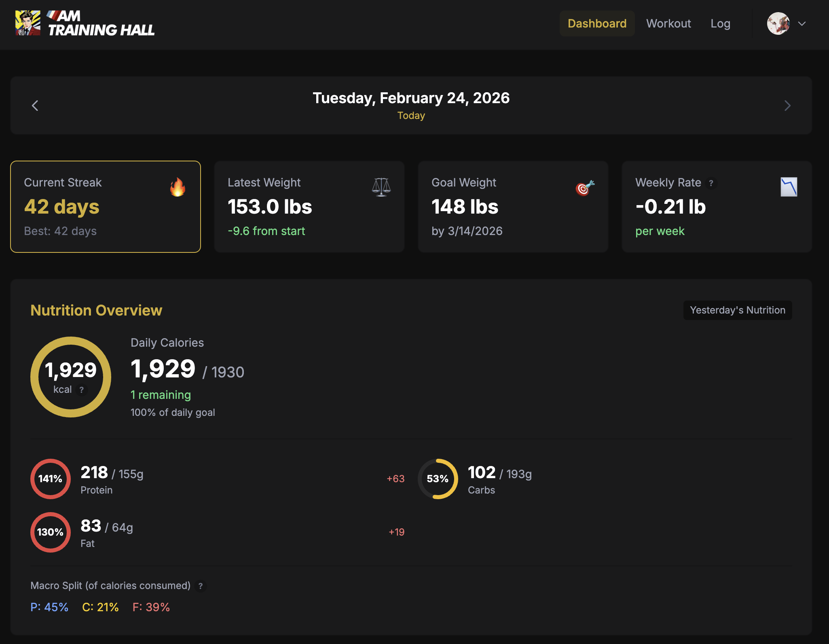Expand the profile account dropdown chevron
829x644 pixels.
pos(801,24)
